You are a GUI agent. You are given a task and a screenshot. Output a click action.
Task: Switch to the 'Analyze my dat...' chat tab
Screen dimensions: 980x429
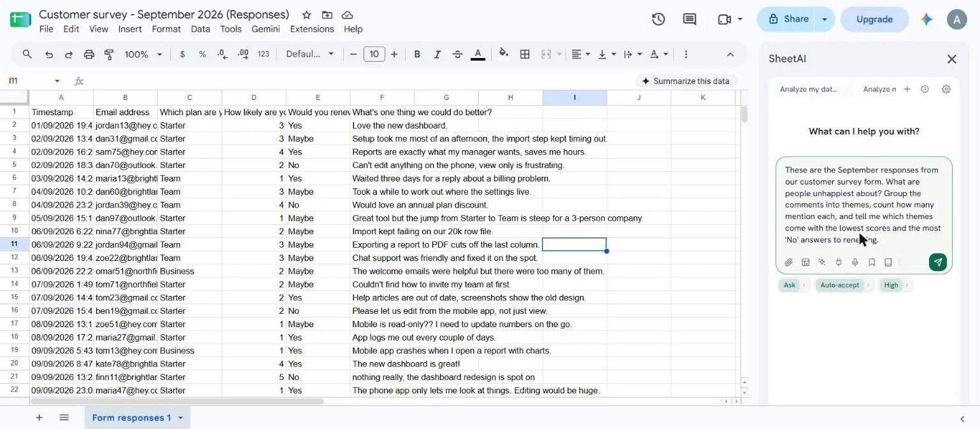[x=809, y=89]
